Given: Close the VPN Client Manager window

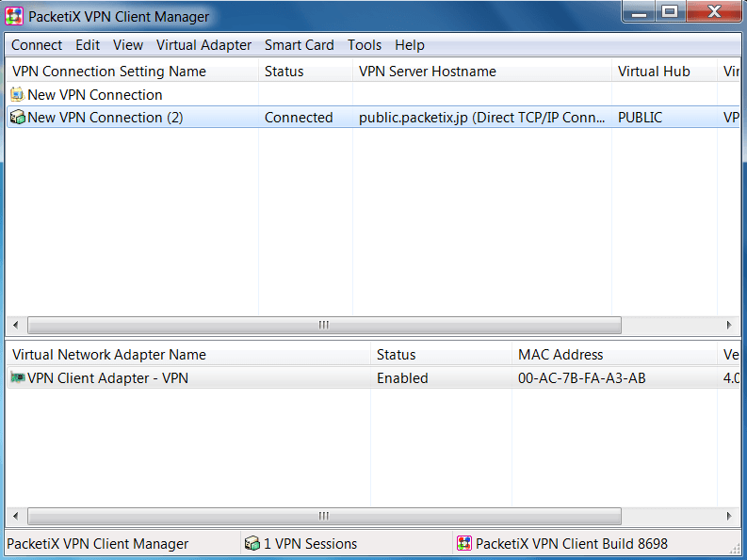Looking at the screenshot, I should coord(714,11).
